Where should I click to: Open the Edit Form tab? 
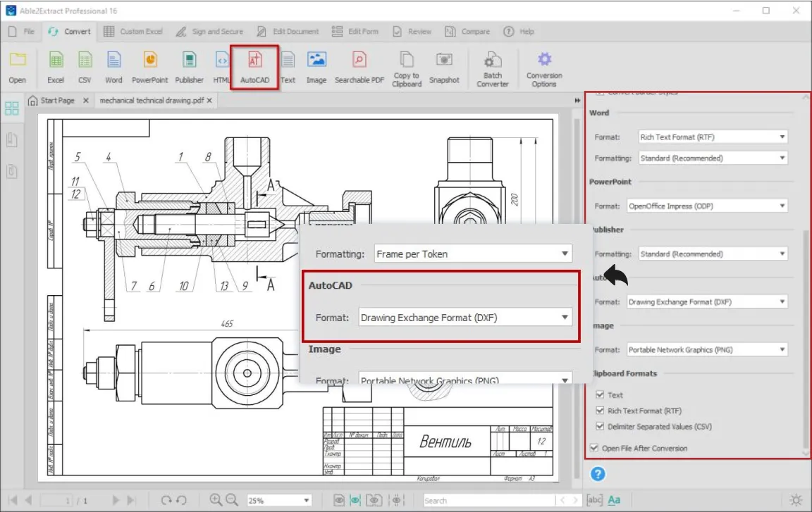pyautogui.click(x=355, y=32)
